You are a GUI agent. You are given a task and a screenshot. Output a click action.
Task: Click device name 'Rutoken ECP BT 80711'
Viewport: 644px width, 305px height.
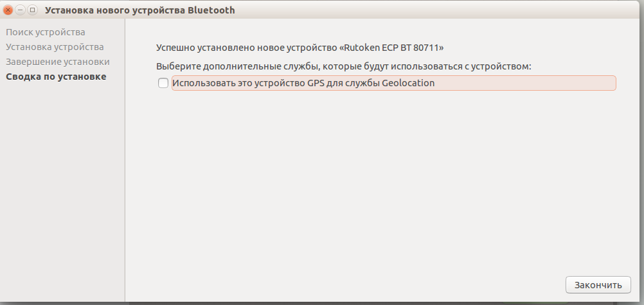pos(393,48)
